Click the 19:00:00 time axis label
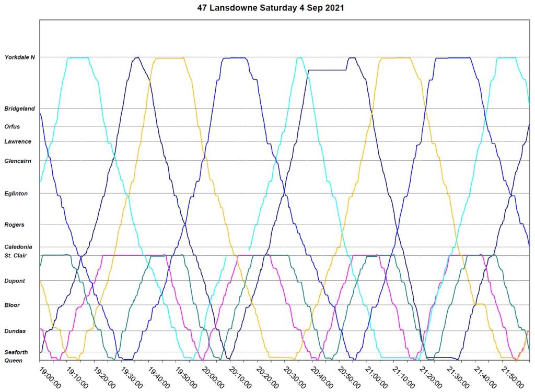The image size is (535, 392). [x=50, y=376]
